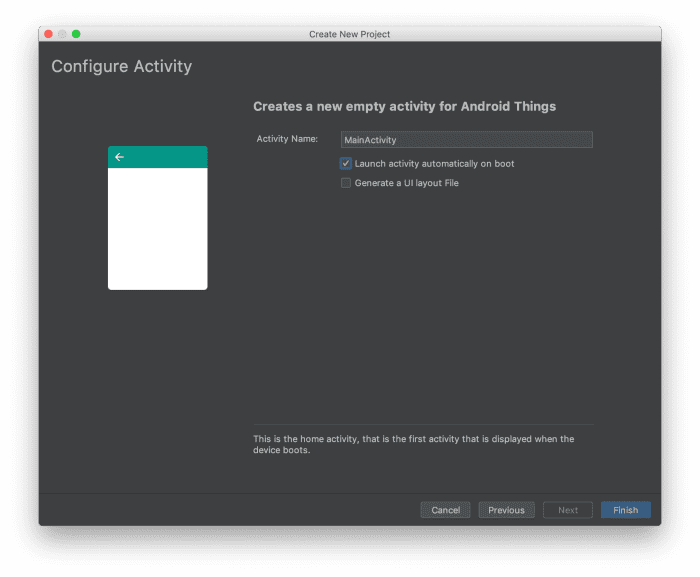Close the Create New Project window

pyautogui.click(x=49, y=34)
